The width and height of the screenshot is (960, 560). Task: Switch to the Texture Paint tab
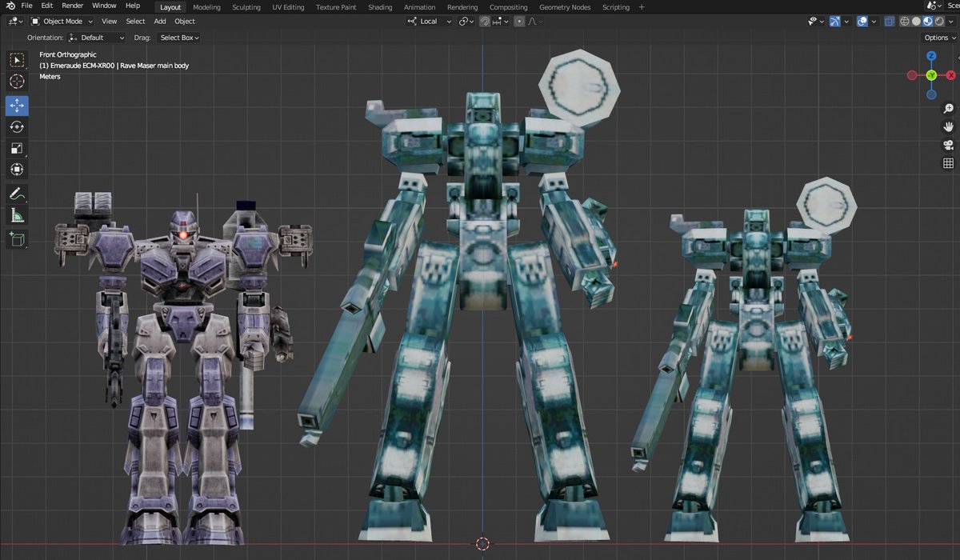coord(336,7)
